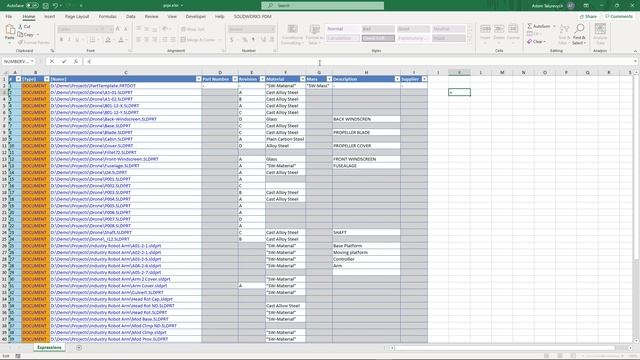Screen dimensions: 640x360
Task: Click the Format Painter brush
Action: pyautogui.click(x=34, y=42)
